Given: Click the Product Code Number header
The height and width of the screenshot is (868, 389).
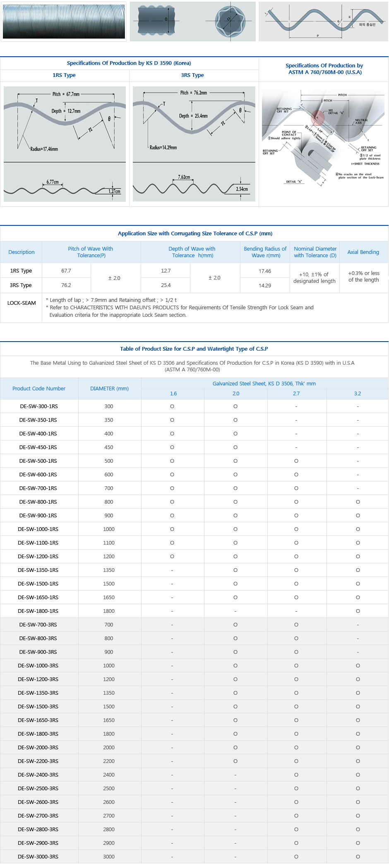Looking at the screenshot, I should (x=39, y=389).
